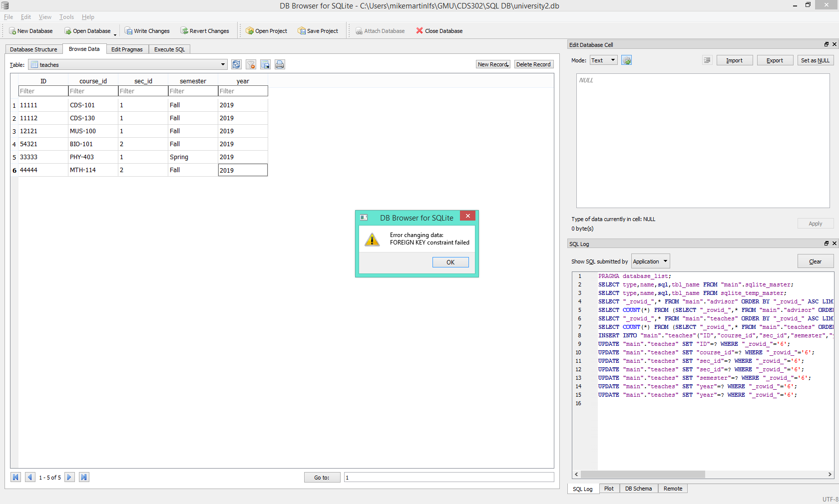
Task: Click the semester column filter field
Action: (x=193, y=91)
